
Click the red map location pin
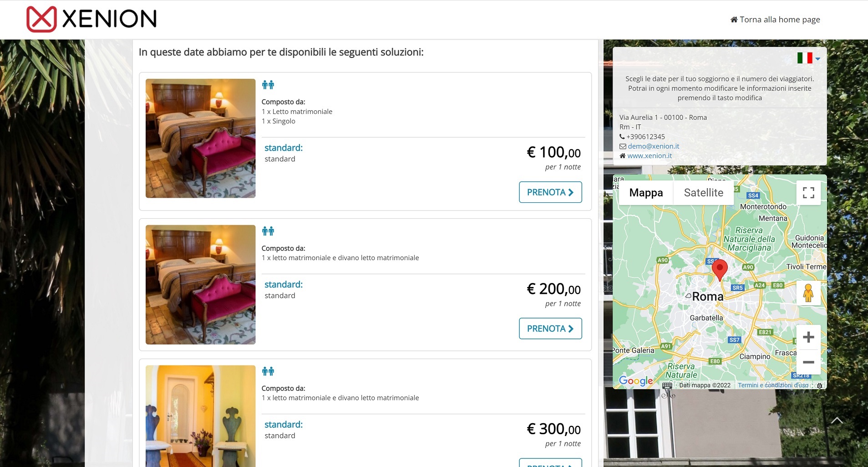720,269
